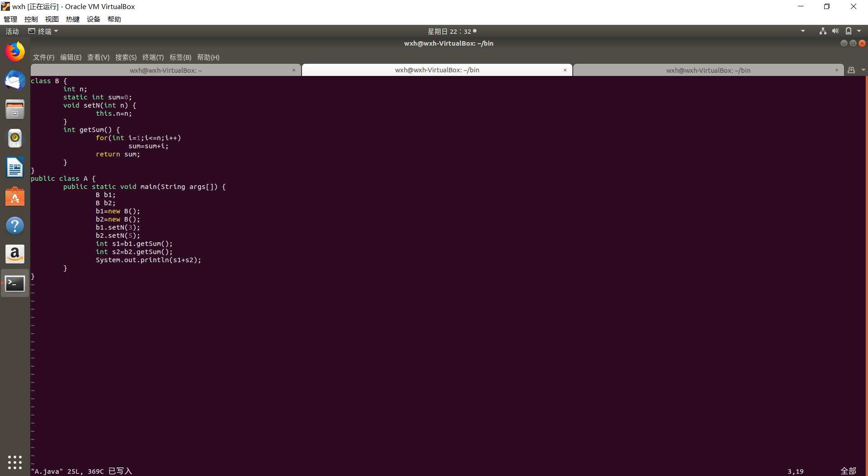The image size is (868, 476).
Task: Open the 终端(T) terminal menu
Action: pos(153,57)
